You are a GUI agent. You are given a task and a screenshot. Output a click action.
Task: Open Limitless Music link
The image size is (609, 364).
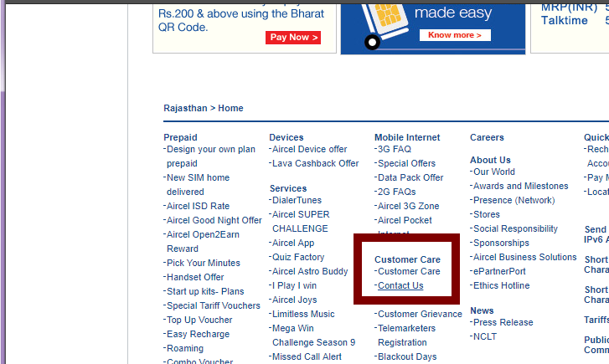303,315
